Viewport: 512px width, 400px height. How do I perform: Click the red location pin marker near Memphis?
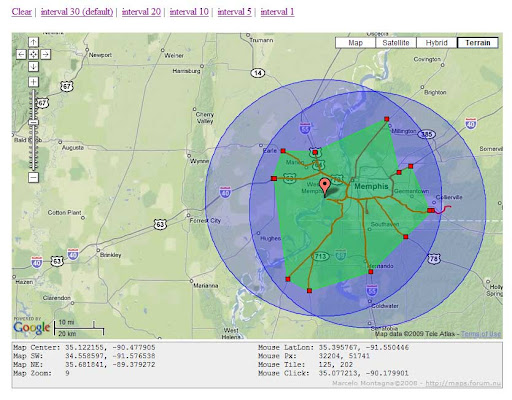tap(324, 187)
